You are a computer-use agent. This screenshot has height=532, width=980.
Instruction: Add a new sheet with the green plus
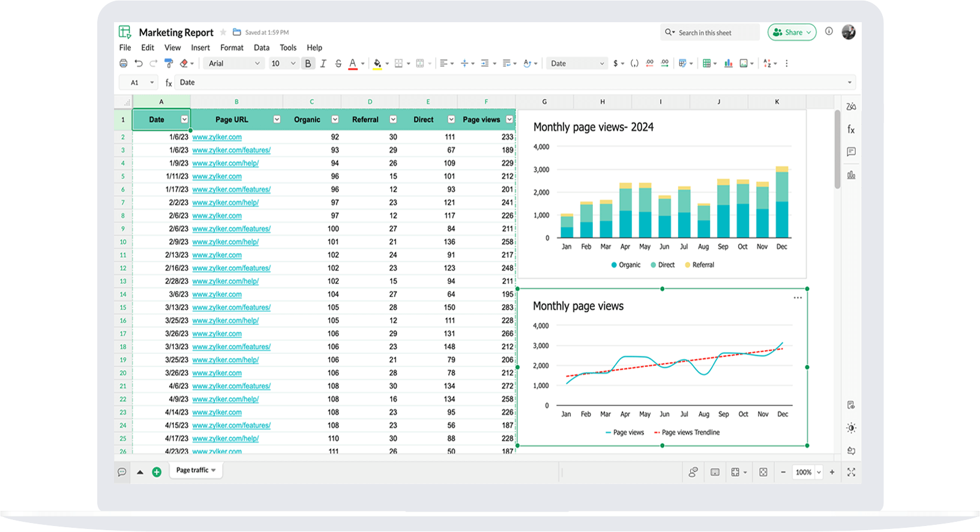157,472
